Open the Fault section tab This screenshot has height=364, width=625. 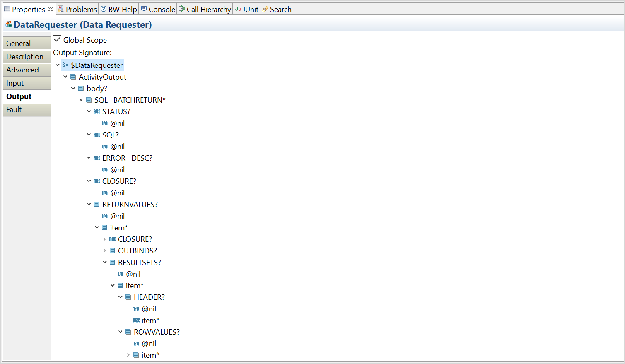(x=14, y=110)
